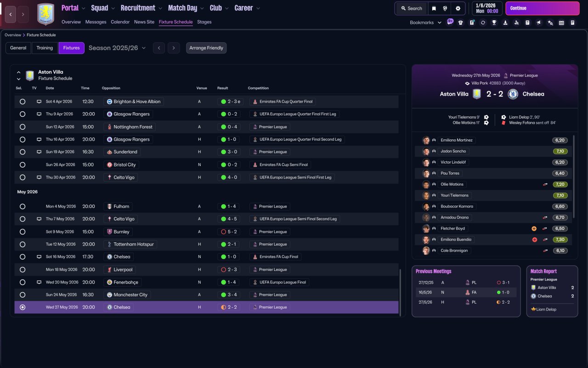The height and width of the screenshot is (368, 588).
Task: Select the radio button for the Manchester City fixture
Action: [23, 295]
